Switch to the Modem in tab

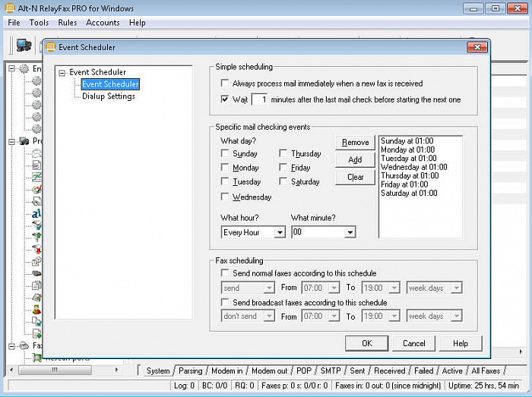(x=227, y=371)
